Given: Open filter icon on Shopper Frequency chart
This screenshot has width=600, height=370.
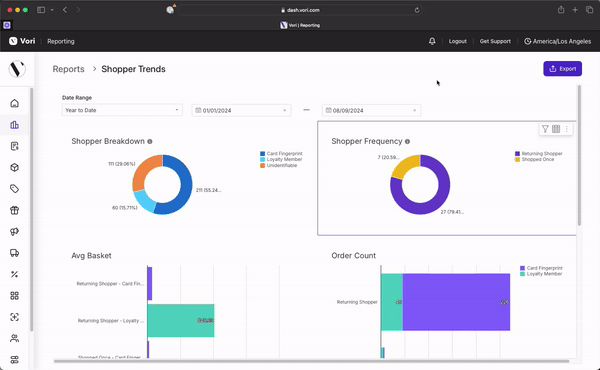Looking at the screenshot, I should coord(545,129).
